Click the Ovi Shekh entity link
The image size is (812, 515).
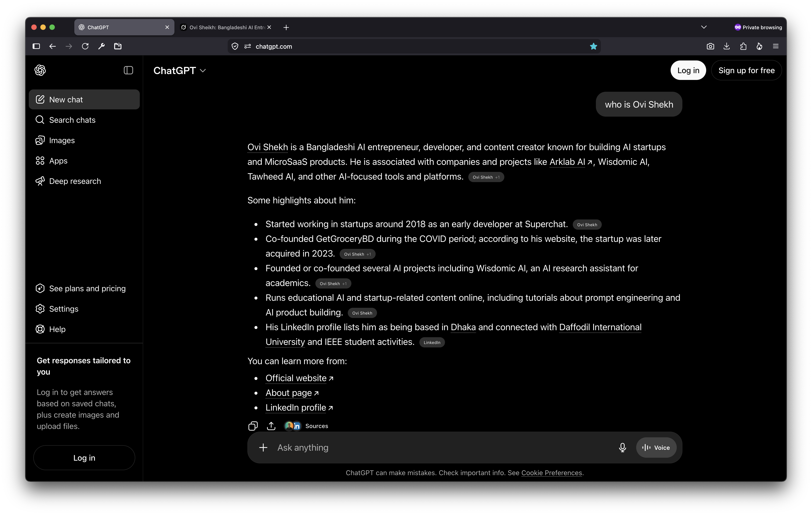tap(268, 147)
